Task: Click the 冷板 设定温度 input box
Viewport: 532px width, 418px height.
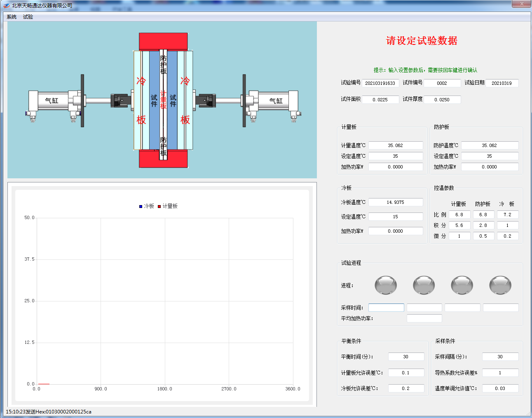Action: [395, 217]
